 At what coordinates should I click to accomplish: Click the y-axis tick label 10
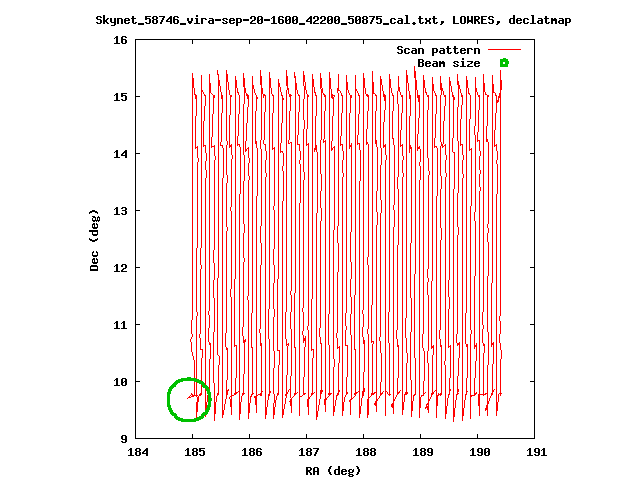120,382
